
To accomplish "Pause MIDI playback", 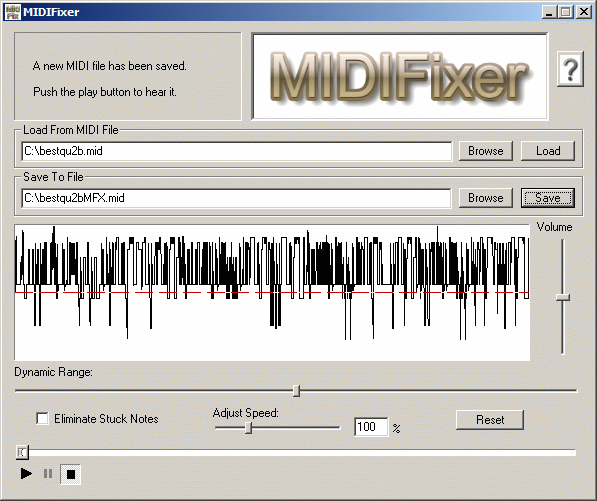I will [48, 474].
